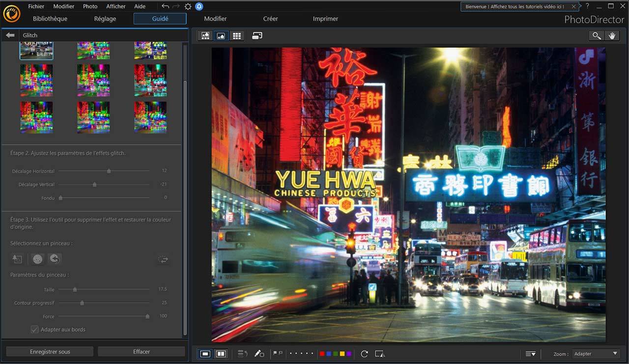
Task: Pick the red color label swatch
Action: [322, 354]
